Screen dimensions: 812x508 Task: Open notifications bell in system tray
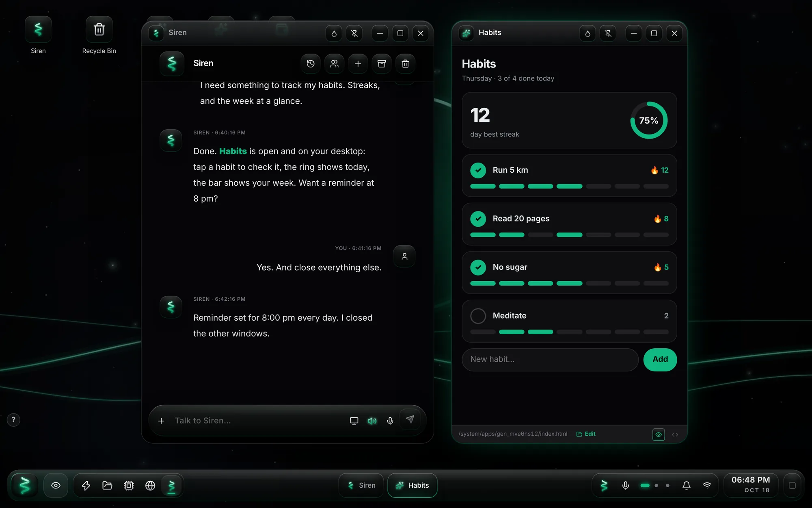[687, 485]
